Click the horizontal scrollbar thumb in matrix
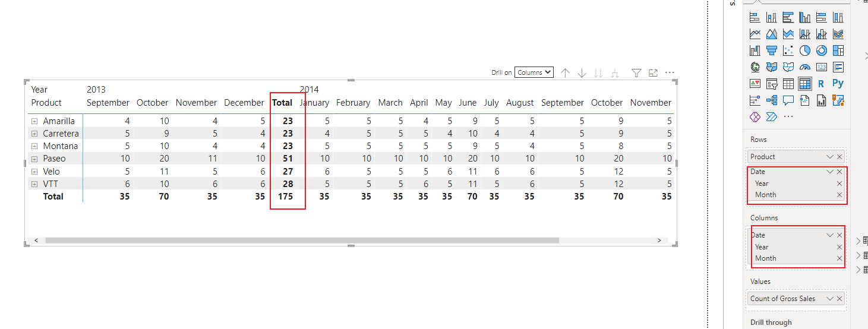868x329 pixels. coord(302,241)
